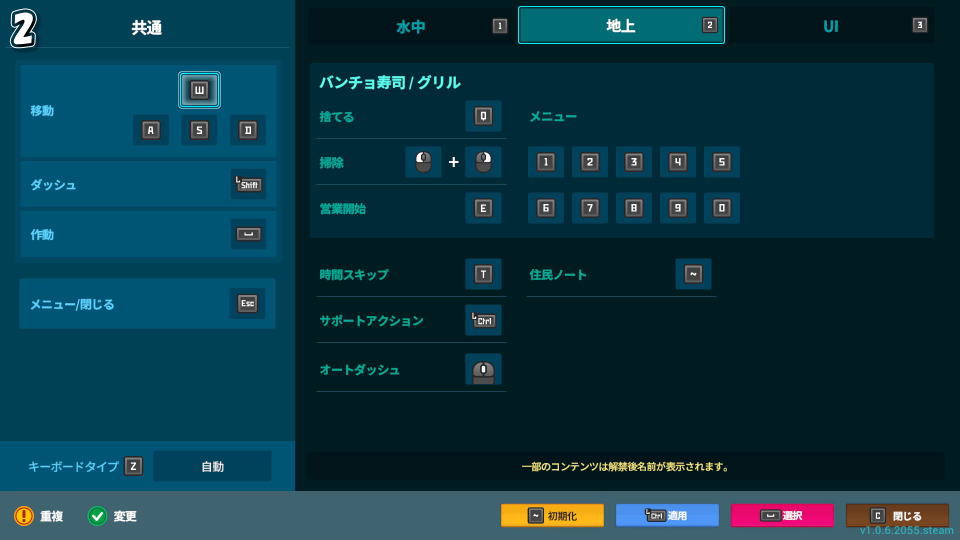The image size is (960, 540).
Task: Select the A key binding for move
Action: [x=151, y=130]
